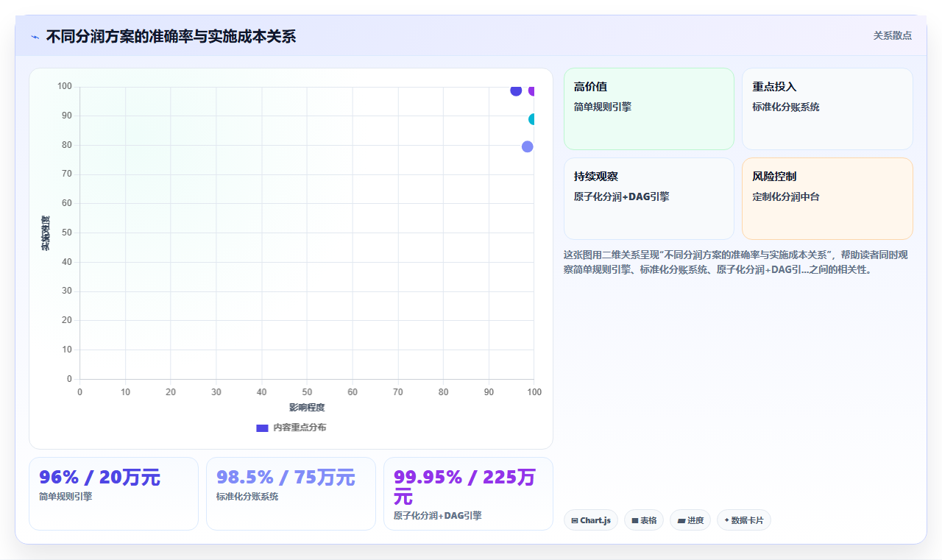942x560 pixels.
Task: Click the light-blue scatter point near 80
Action: point(527,146)
